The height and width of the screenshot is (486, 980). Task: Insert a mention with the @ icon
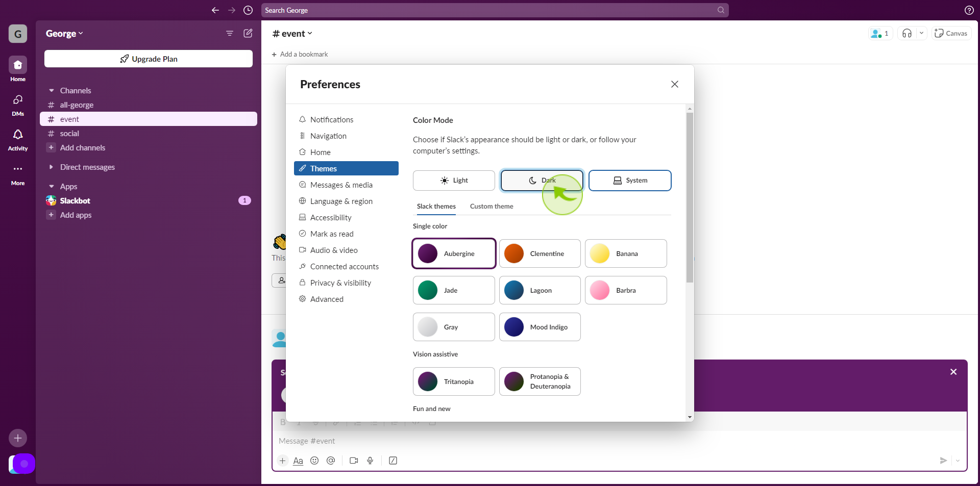(x=331, y=461)
